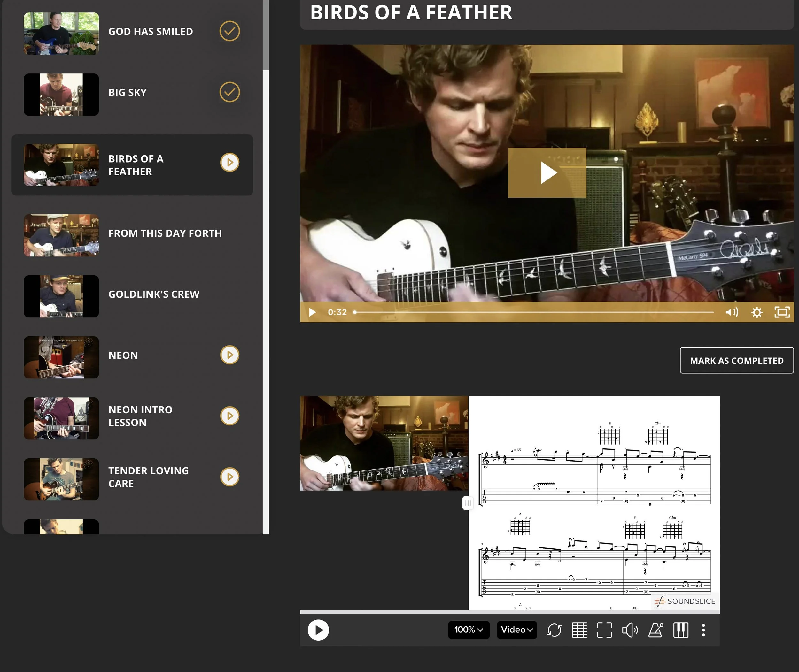Open Soundslice volume controls
The width and height of the screenshot is (799, 672).
[x=630, y=630]
